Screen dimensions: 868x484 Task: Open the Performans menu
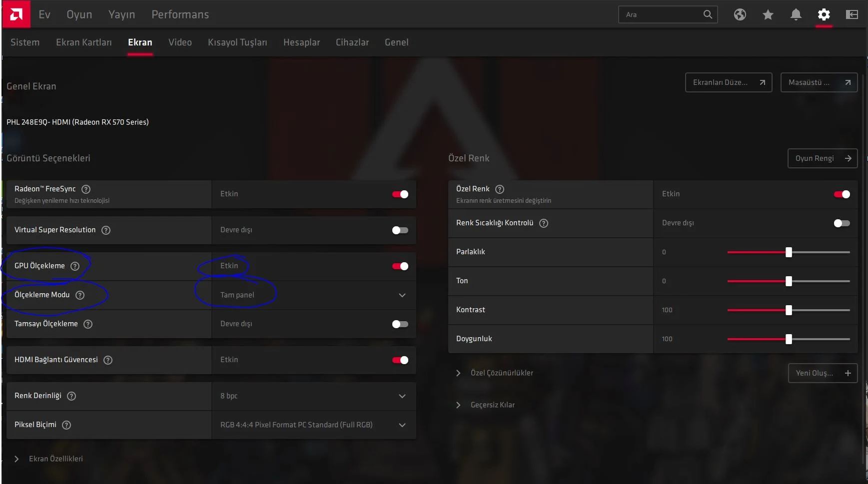[180, 14]
